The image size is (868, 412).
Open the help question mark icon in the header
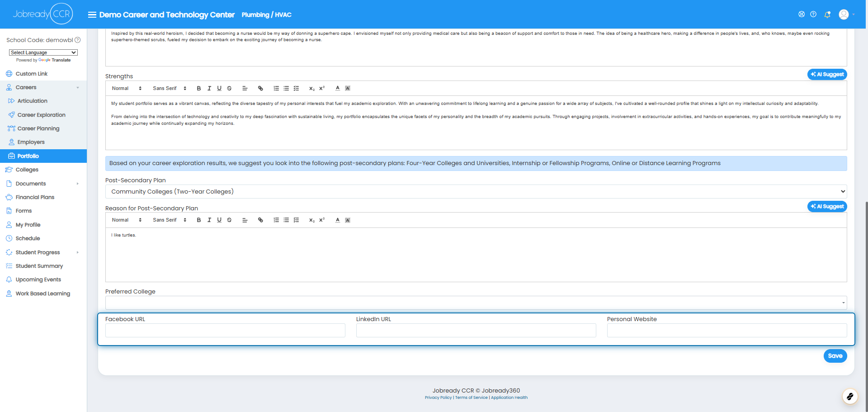click(813, 14)
